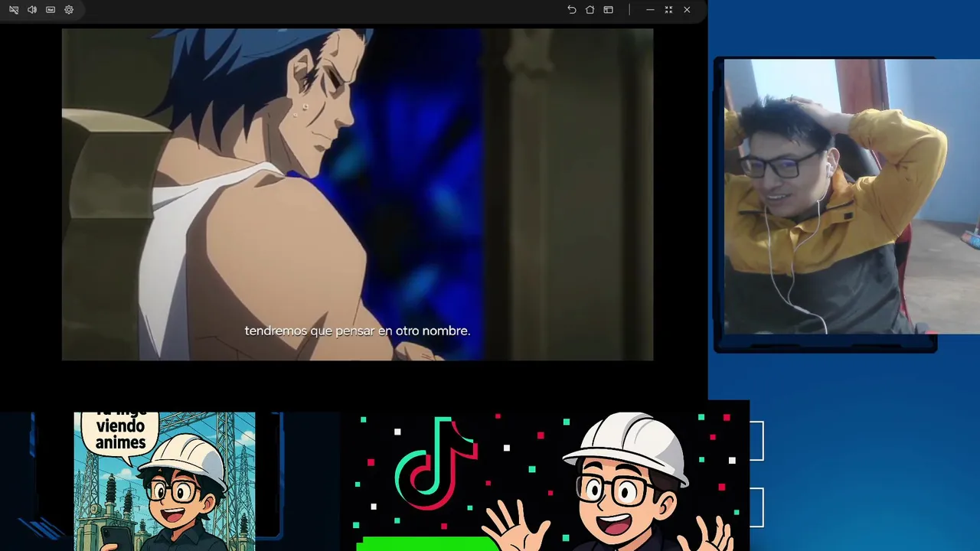This screenshot has width=980, height=551.
Task: Toggle fullscreen with the four-corner icon
Action: pyautogui.click(x=668, y=10)
